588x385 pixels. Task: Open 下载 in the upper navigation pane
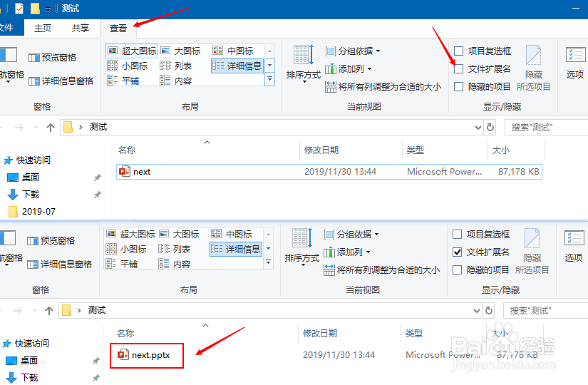click(24, 195)
